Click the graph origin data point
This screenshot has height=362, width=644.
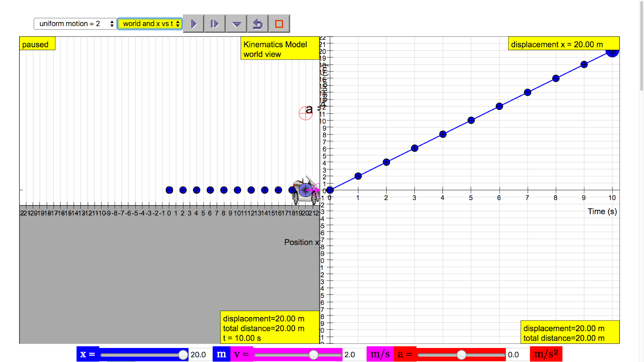(x=330, y=190)
